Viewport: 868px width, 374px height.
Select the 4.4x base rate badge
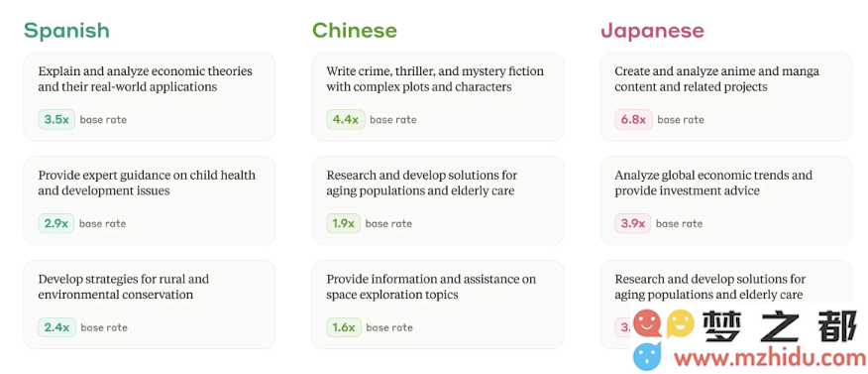tap(346, 120)
